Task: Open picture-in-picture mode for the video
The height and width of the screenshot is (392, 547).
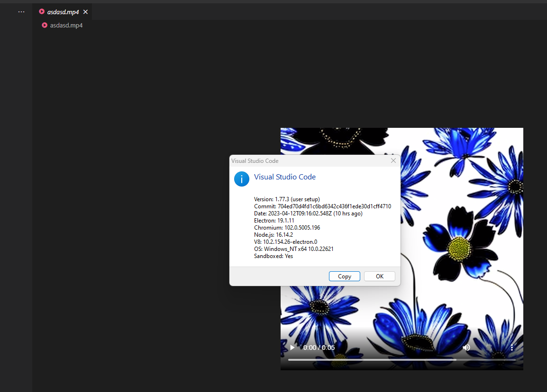Action: (489, 347)
